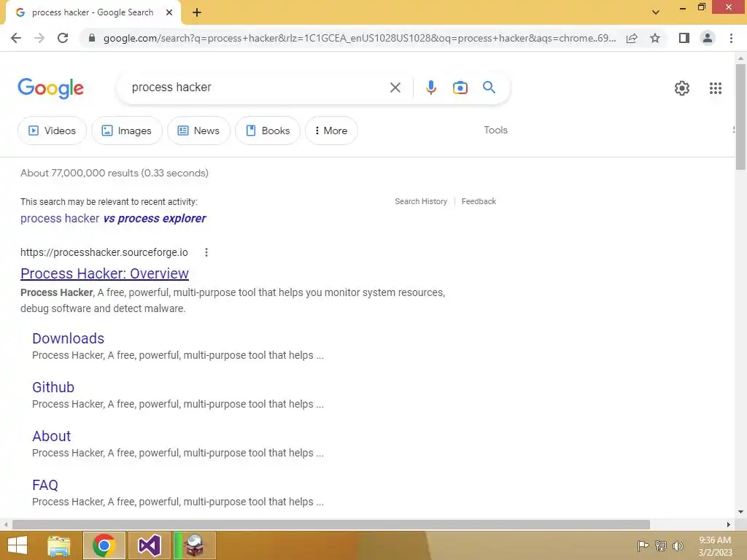
Task: Open the Search History link
Action: (421, 201)
